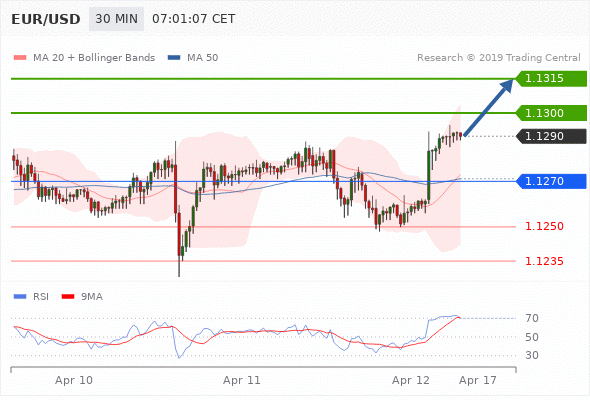Open the Trading Central research credit
590x400 pixels.
click(x=499, y=58)
